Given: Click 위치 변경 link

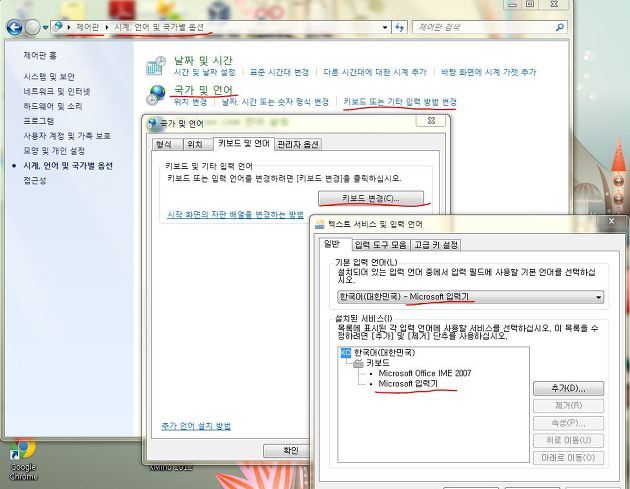Looking at the screenshot, I should tap(190, 102).
